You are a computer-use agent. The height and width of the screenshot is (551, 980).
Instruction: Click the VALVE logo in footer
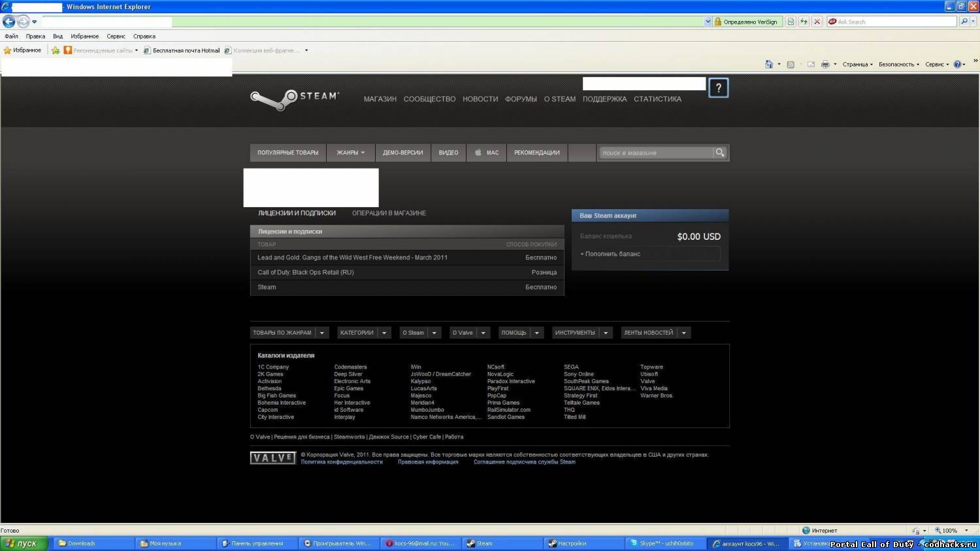click(x=273, y=458)
